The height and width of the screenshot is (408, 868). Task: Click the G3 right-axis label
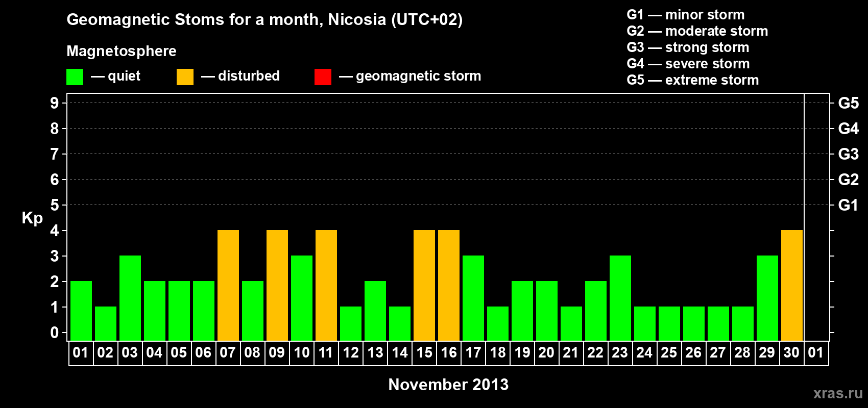[x=849, y=154]
